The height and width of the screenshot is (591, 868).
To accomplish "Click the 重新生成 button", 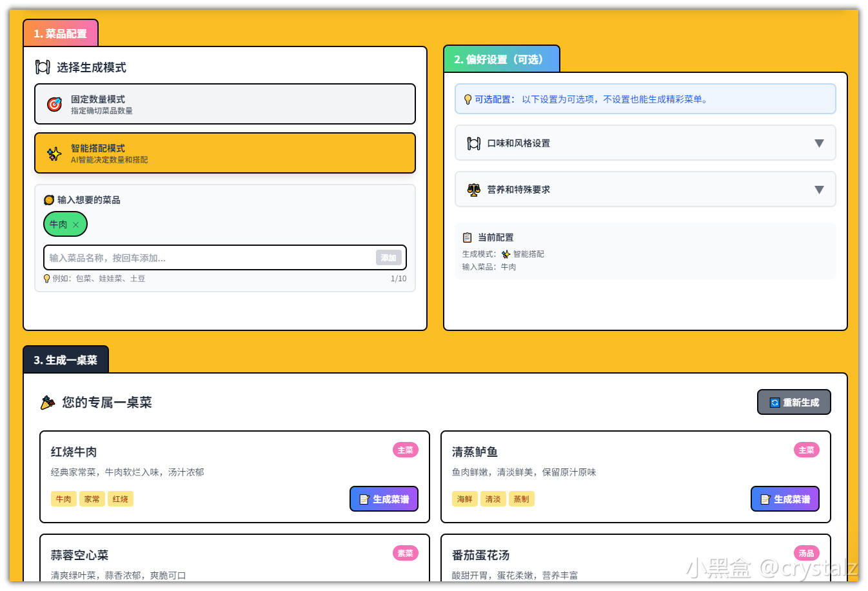I will point(794,402).
